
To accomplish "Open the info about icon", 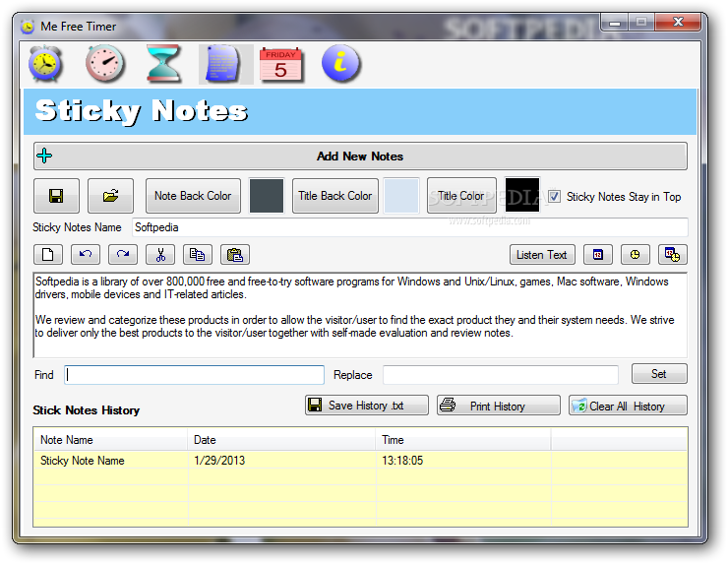I will click(x=340, y=64).
